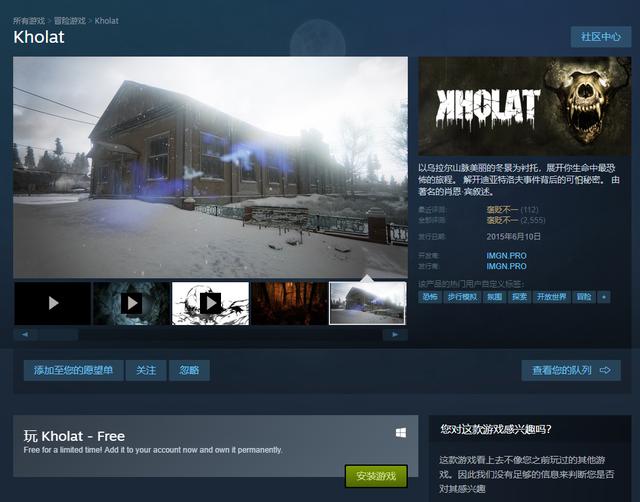Click the 添加至您的愿望单 wishlist button
Screen dimensions: 640x502
73,370
